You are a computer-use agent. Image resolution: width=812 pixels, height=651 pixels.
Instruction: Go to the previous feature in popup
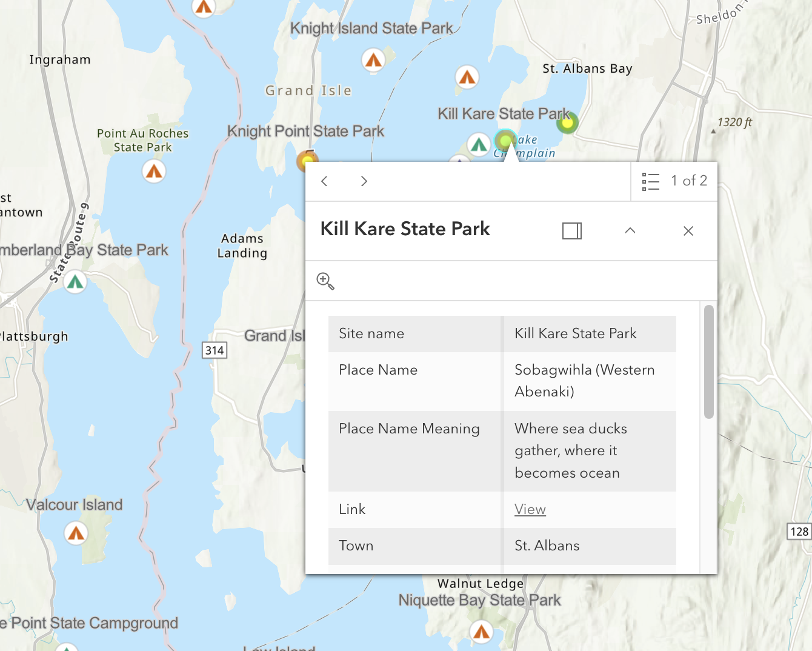coord(325,181)
